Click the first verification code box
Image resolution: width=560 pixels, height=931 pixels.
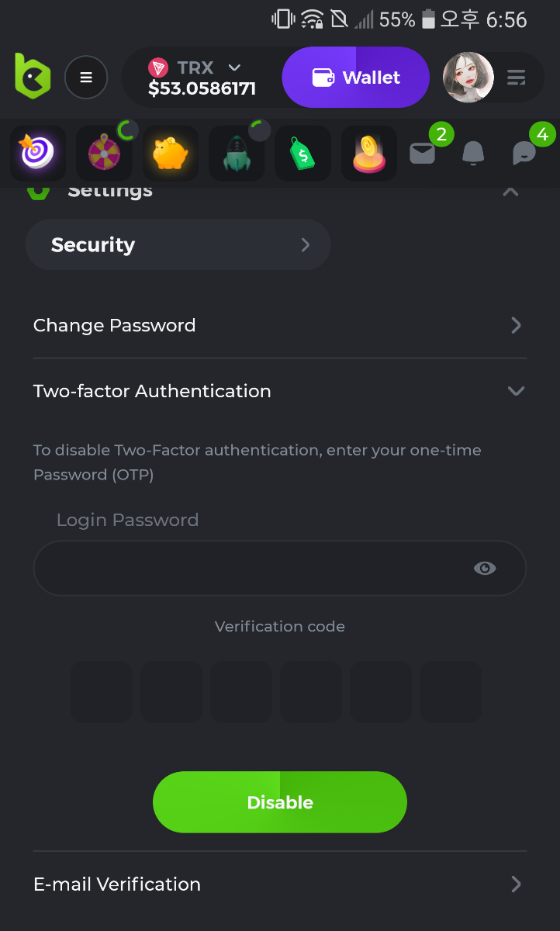click(102, 691)
